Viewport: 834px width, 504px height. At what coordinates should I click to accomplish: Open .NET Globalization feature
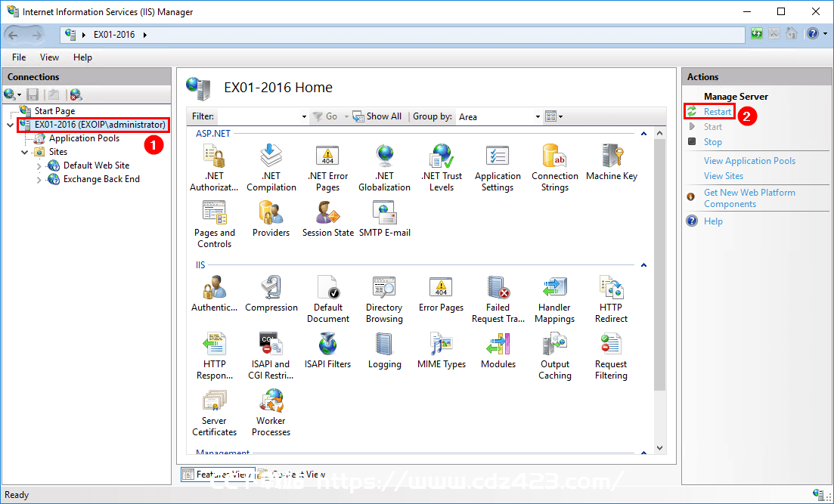(x=385, y=168)
